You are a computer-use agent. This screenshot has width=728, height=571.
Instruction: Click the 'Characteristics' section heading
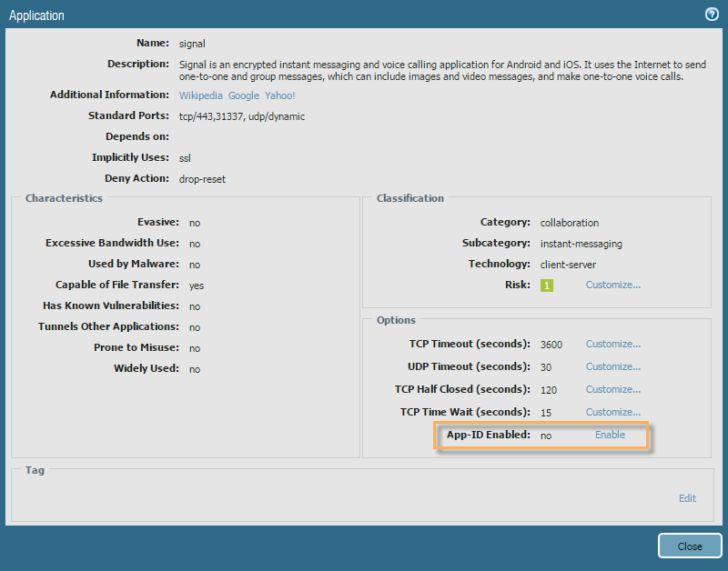click(x=64, y=198)
